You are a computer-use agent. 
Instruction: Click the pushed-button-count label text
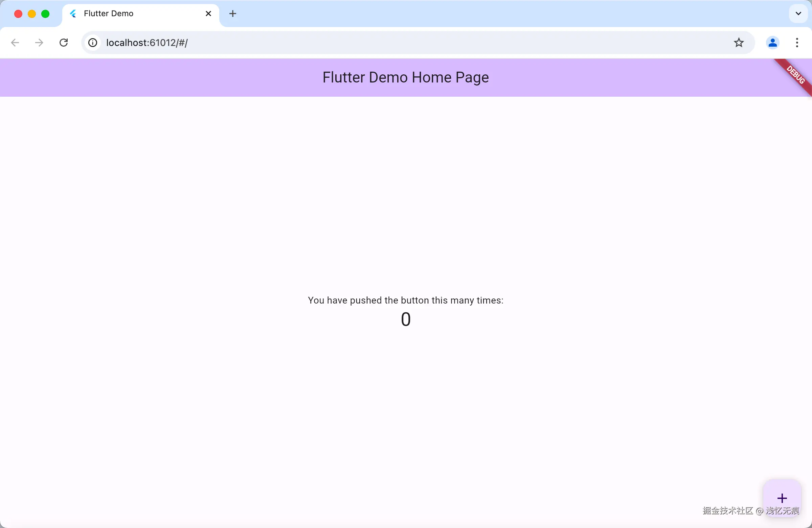406,300
